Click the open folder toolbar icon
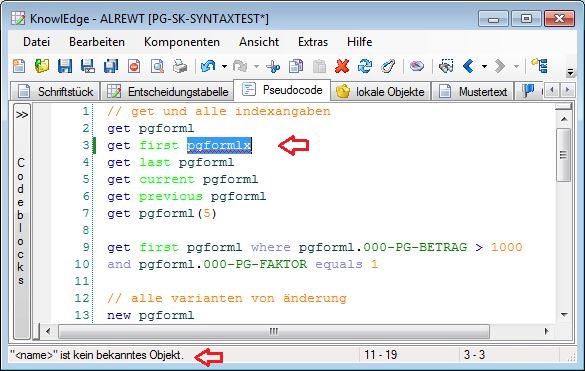The height and width of the screenshot is (371, 585). (42, 66)
